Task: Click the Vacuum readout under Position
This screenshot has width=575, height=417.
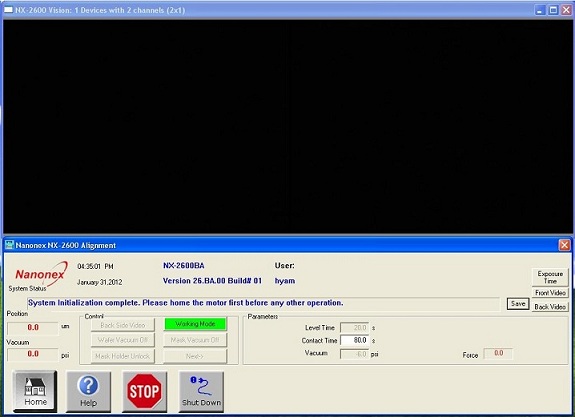Action: click(33, 354)
